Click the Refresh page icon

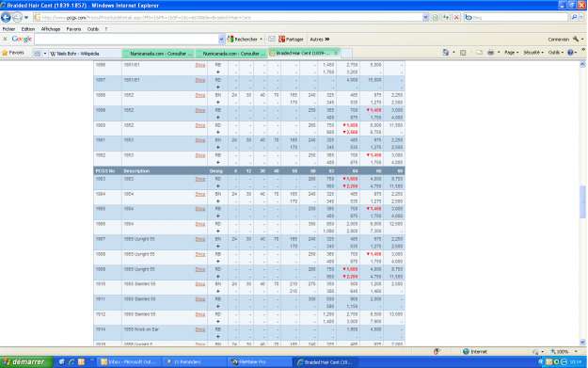[446, 17]
